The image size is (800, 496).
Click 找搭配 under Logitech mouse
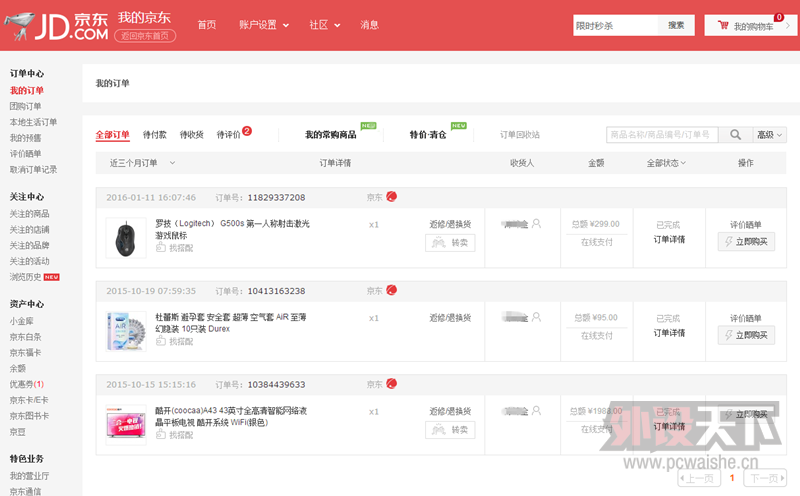[174, 247]
